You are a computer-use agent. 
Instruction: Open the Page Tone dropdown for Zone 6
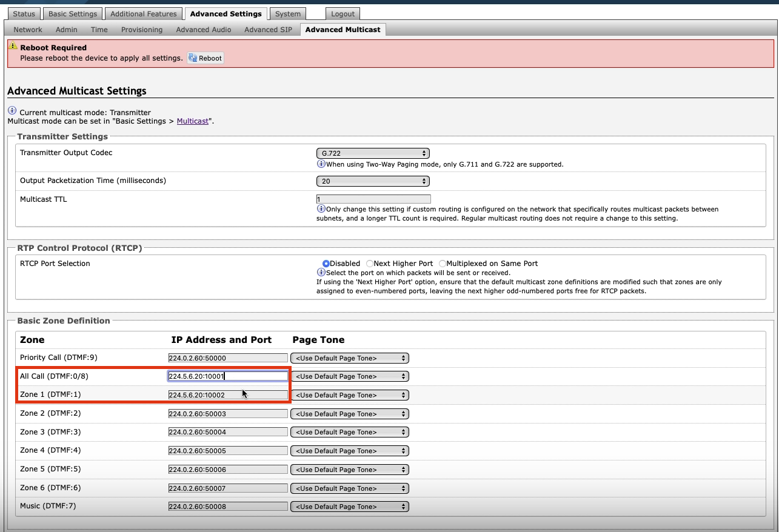coord(350,488)
